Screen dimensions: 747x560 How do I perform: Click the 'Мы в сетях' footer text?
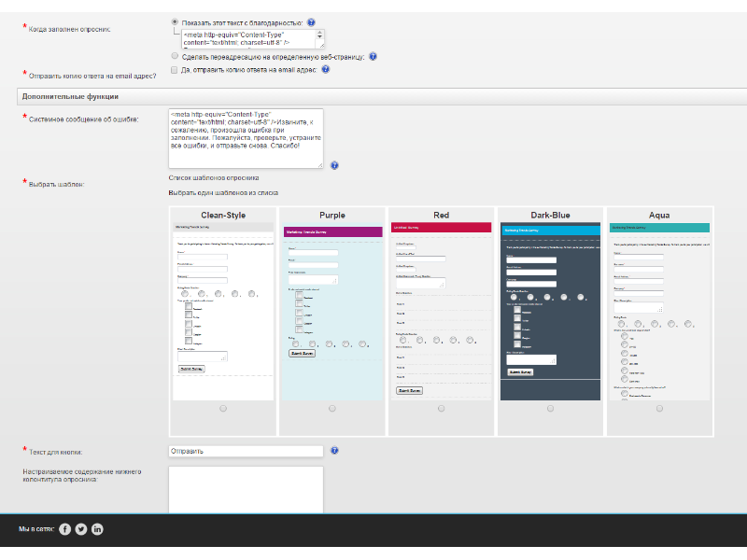click(36, 529)
